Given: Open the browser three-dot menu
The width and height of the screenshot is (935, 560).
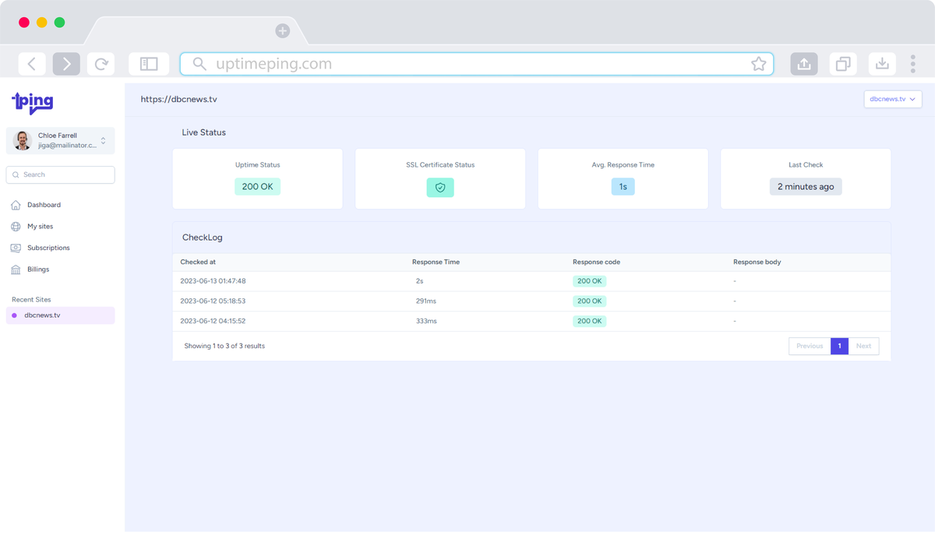Looking at the screenshot, I should (912, 64).
